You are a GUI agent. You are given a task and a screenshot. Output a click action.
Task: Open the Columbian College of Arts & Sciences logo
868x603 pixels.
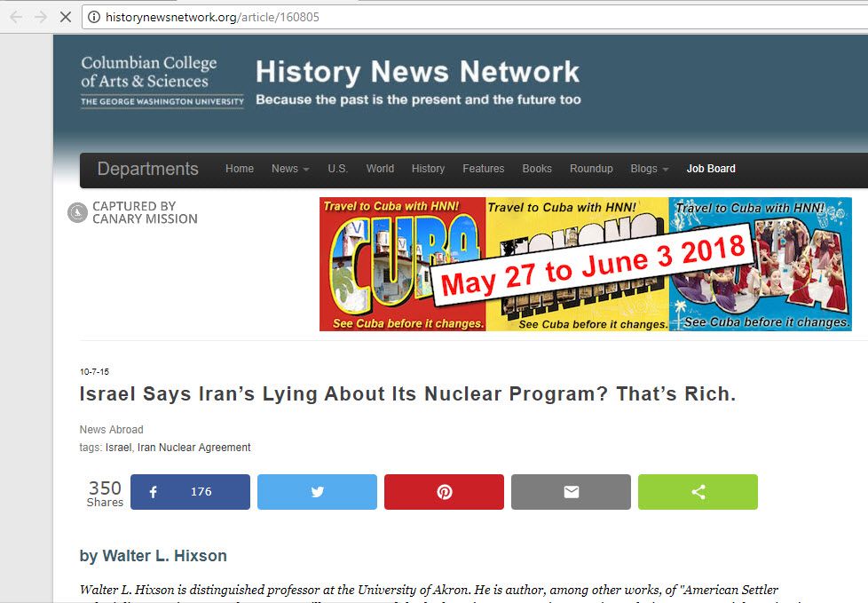click(162, 82)
